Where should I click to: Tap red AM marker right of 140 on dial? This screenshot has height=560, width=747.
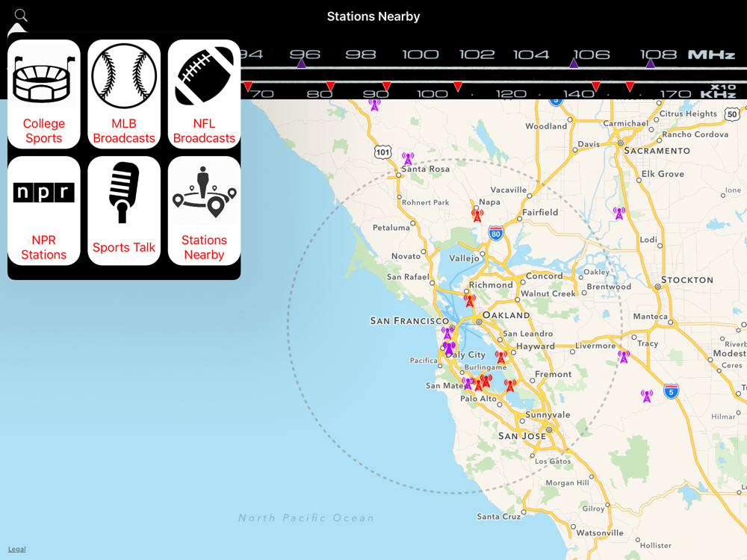pos(595,86)
